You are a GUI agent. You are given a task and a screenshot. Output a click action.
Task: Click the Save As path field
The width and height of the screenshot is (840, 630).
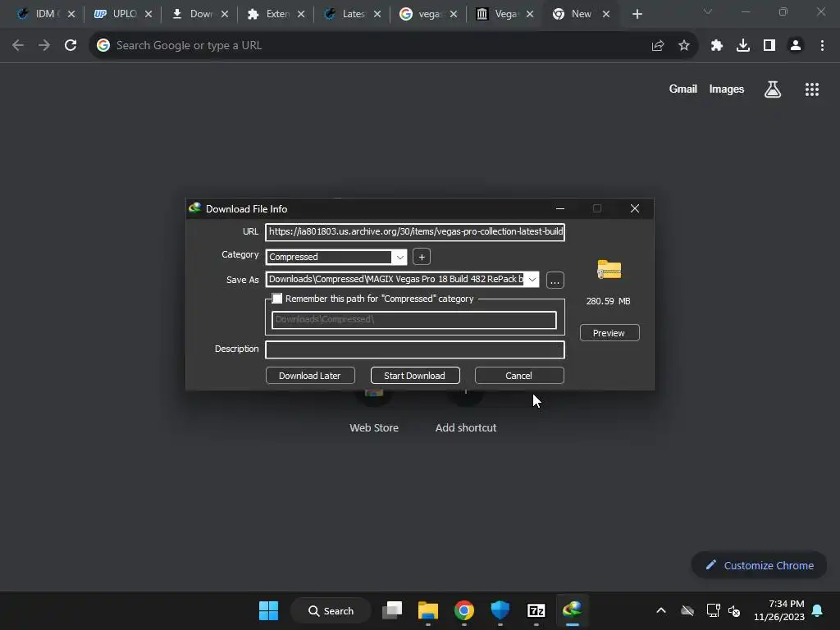point(395,279)
